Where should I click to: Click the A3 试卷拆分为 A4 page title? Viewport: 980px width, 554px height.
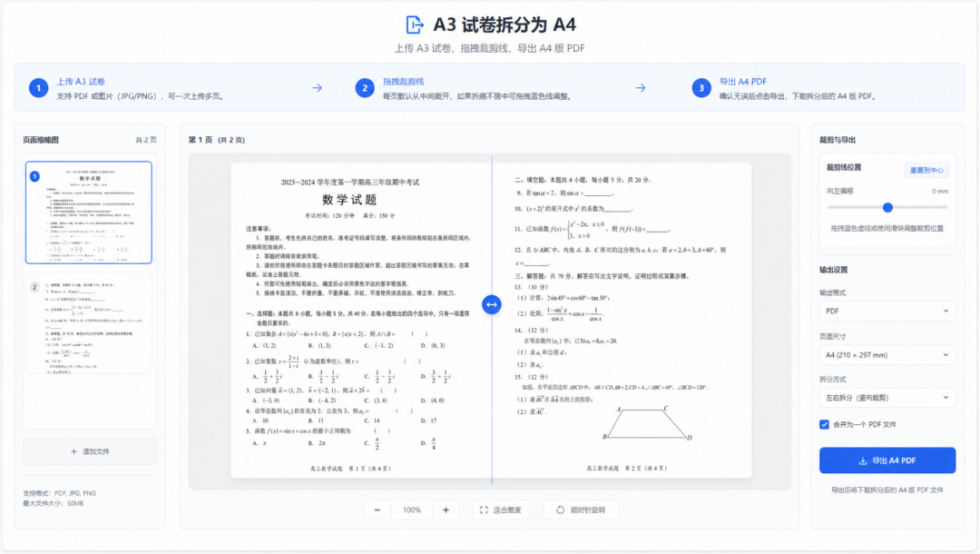pos(505,25)
